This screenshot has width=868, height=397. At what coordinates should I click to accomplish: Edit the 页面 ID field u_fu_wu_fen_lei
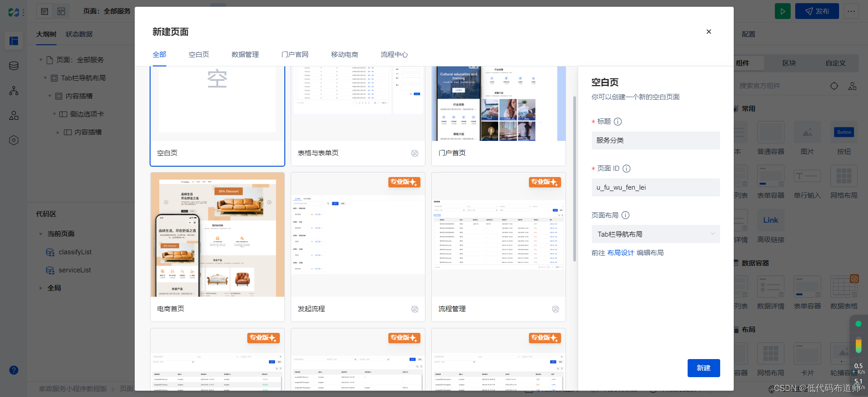656,187
